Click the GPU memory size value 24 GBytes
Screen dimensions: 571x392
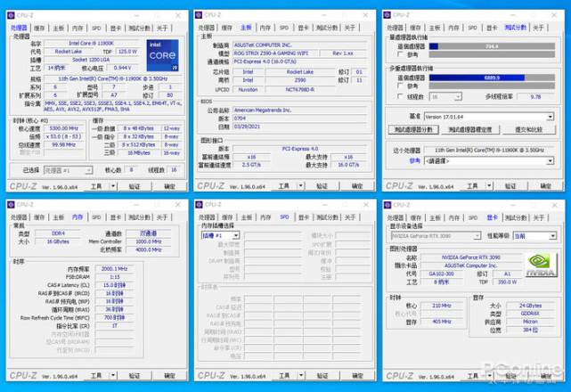530,306
